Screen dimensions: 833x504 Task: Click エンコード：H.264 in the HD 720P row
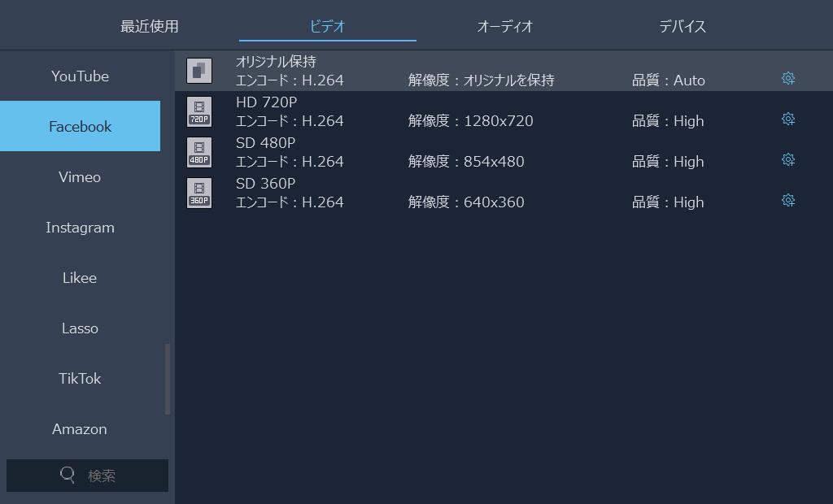290,121
